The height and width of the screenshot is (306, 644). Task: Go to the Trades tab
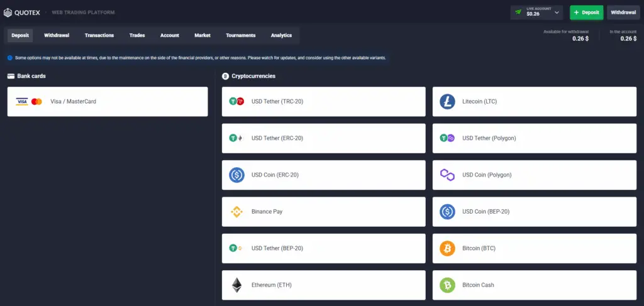point(137,35)
